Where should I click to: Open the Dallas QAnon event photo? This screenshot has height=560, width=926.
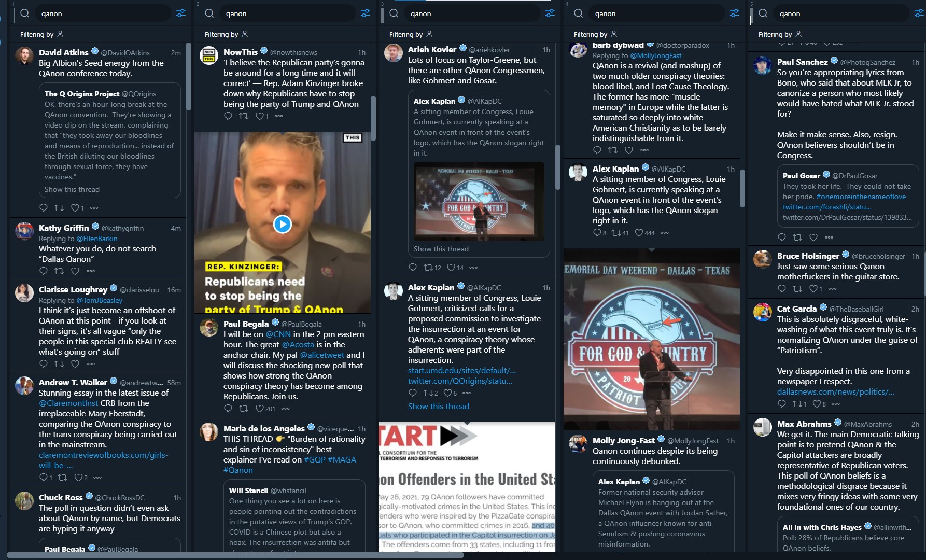[652, 339]
